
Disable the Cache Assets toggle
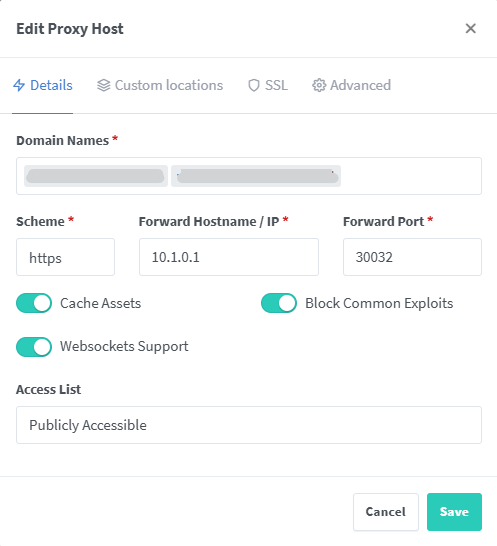pyautogui.click(x=34, y=303)
